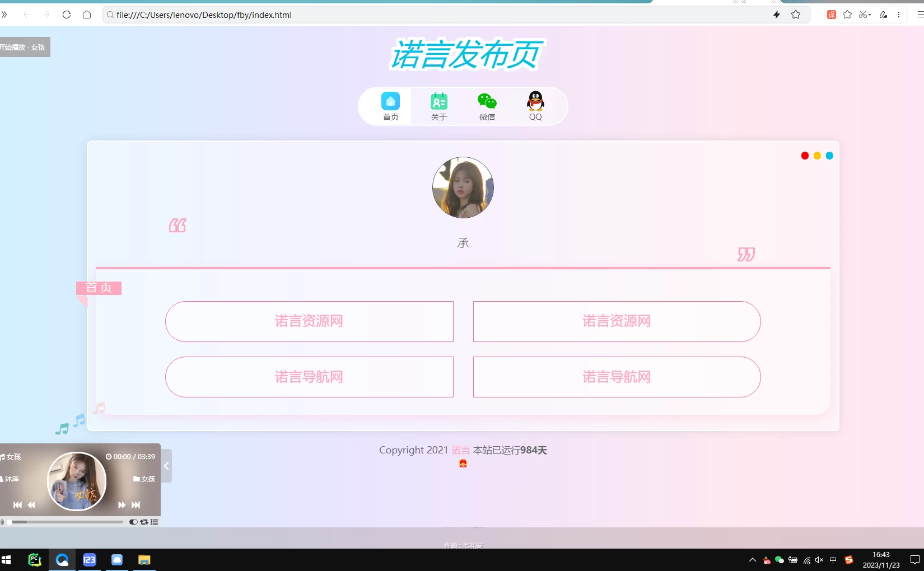Click the yellow dot in card corner
The width and height of the screenshot is (924, 571).
click(817, 156)
